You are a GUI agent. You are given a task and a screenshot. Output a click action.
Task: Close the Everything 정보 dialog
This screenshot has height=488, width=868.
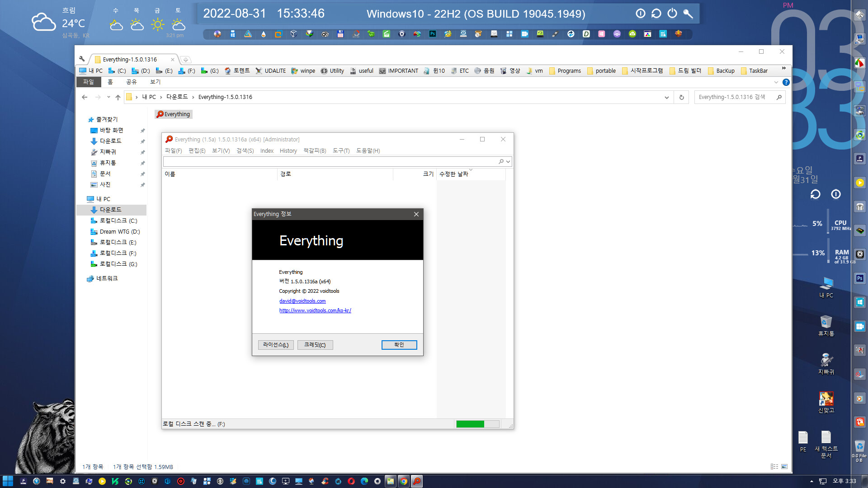(416, 214)
